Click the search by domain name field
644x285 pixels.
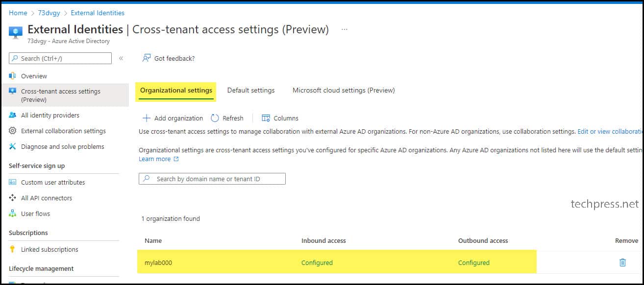tap(212, 178)
